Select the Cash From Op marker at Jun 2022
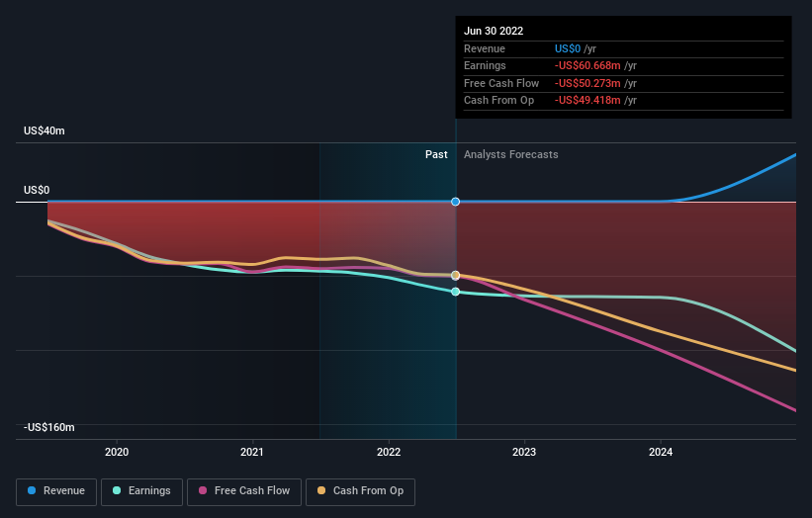The image size is (812, 518). click(x=455, y=275)
